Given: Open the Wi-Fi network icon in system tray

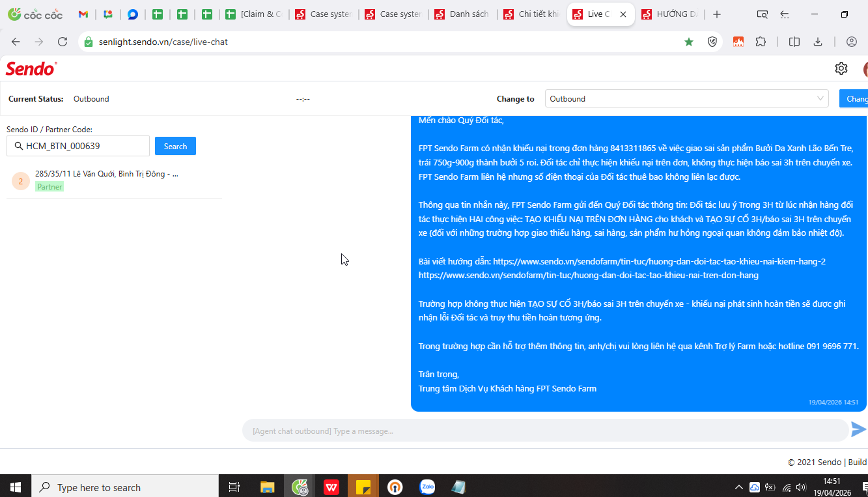Looking at the screenshot, I should (x=787, y=487).
